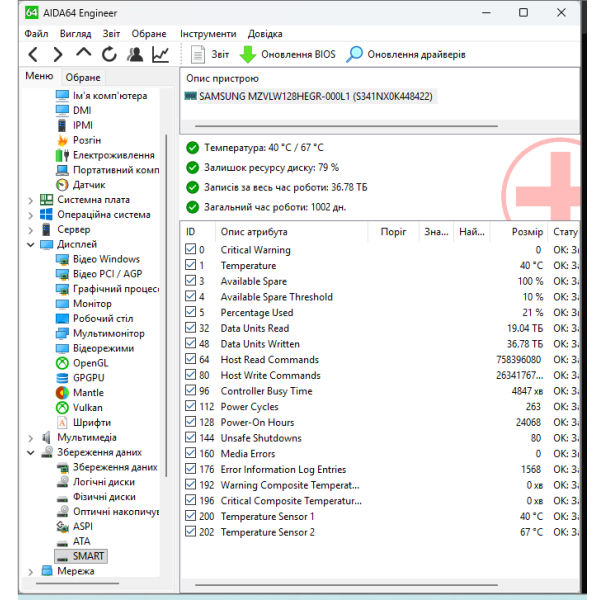Screen dimensions: 600x600
Task: Click Оновлення драйверів toolbar button
Action: click(406, 54)
